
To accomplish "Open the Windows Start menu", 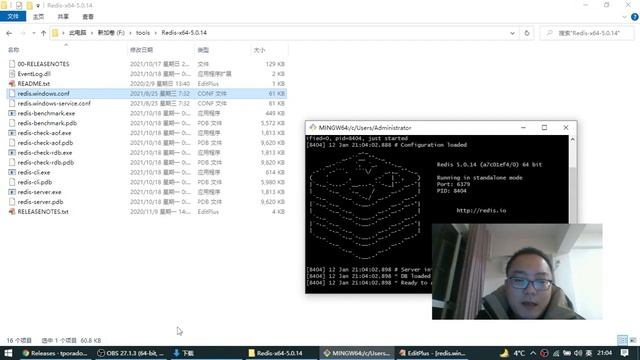I will pos(8,353).
